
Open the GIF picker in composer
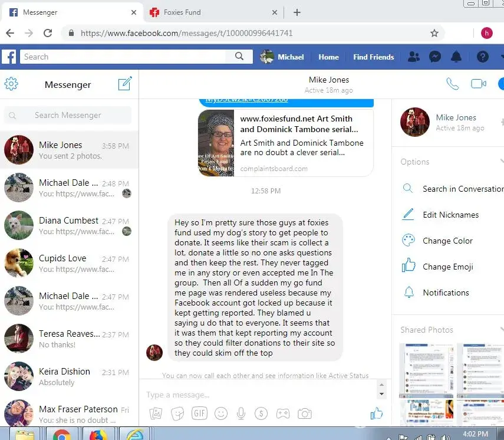point(199,413)
